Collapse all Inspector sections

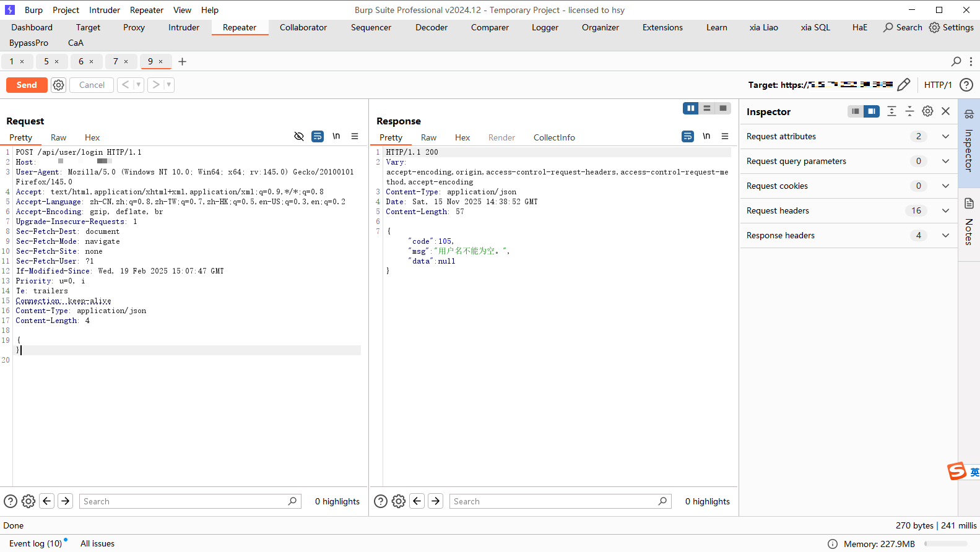click(x=909, y=111)
